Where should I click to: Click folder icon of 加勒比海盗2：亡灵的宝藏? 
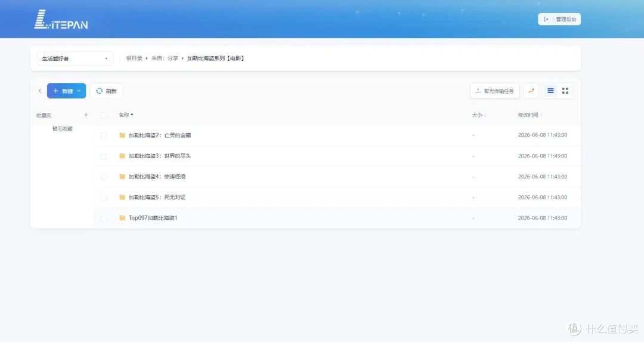click(122, 135)
